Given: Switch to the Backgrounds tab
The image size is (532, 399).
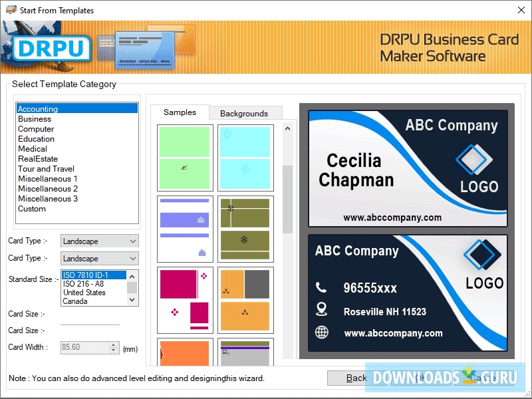Looking at the screenshot, I should 246,113.
